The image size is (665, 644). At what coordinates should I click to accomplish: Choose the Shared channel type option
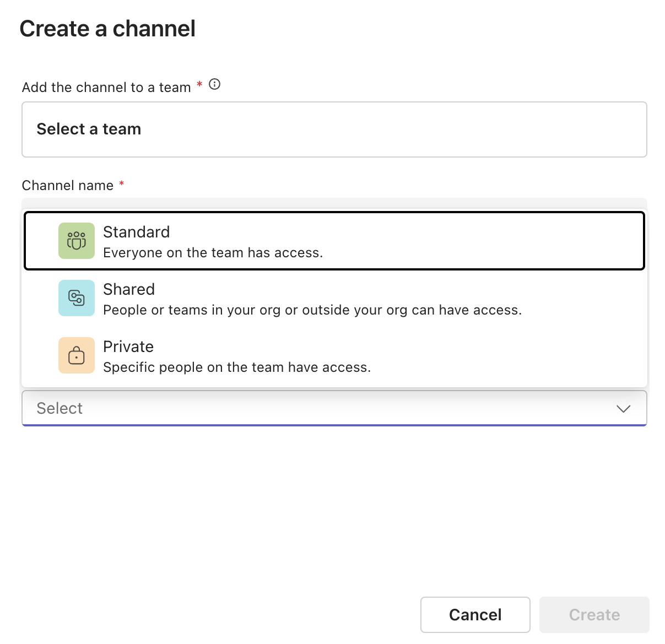[334, 299]
